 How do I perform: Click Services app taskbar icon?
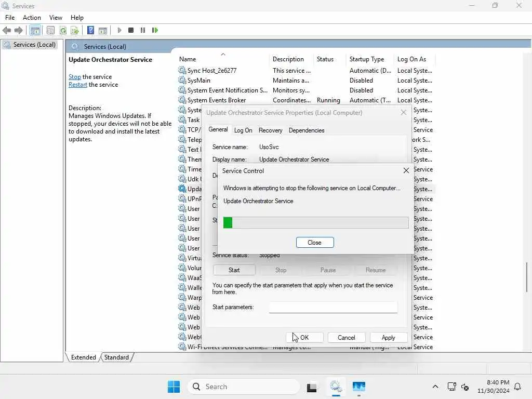tap(336, 387)
